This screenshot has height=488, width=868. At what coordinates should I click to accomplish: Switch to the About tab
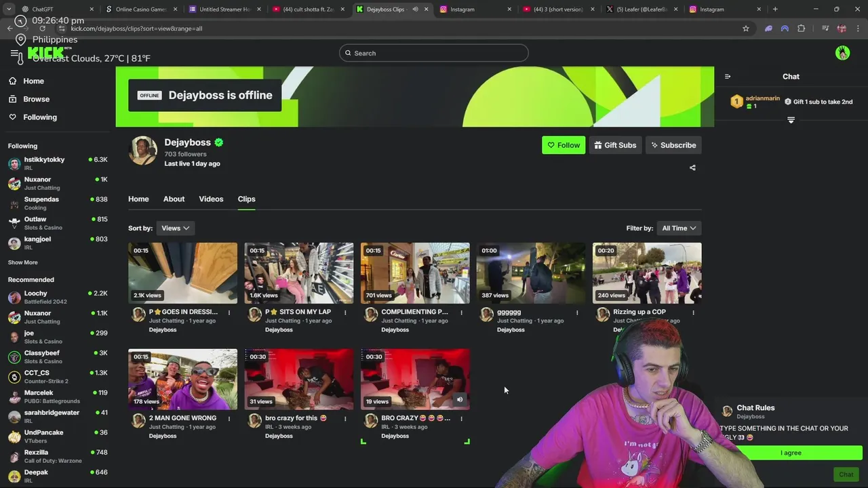click(x=174, y=199)
